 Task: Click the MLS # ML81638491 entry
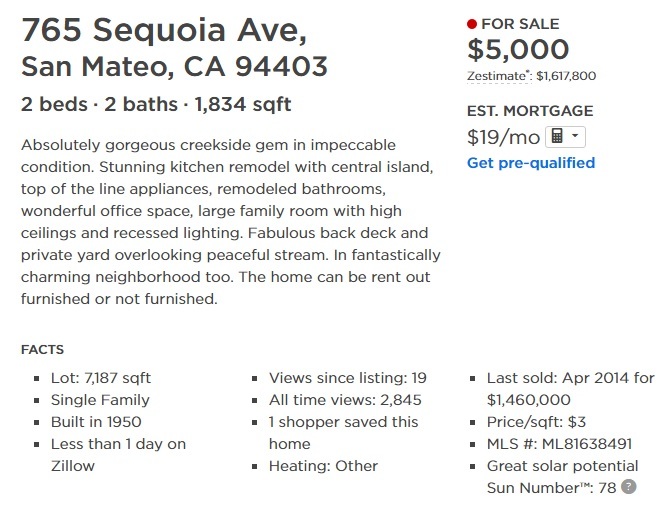[x=559, y=444]
